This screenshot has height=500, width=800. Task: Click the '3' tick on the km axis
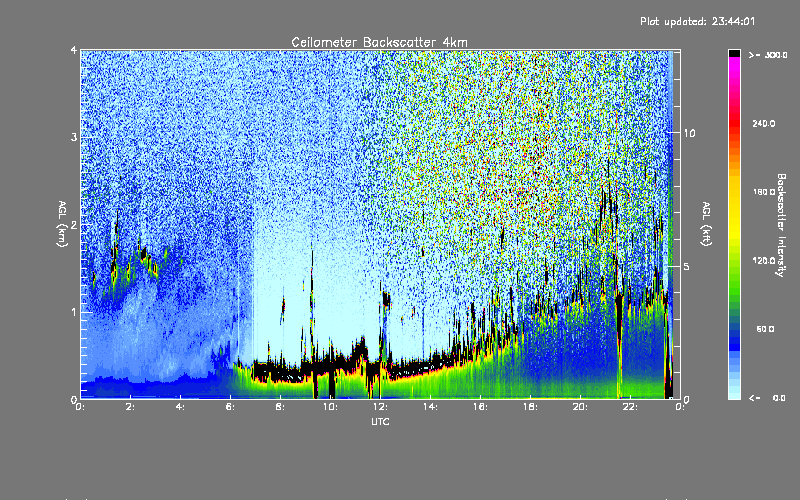(x=74, y=137)
